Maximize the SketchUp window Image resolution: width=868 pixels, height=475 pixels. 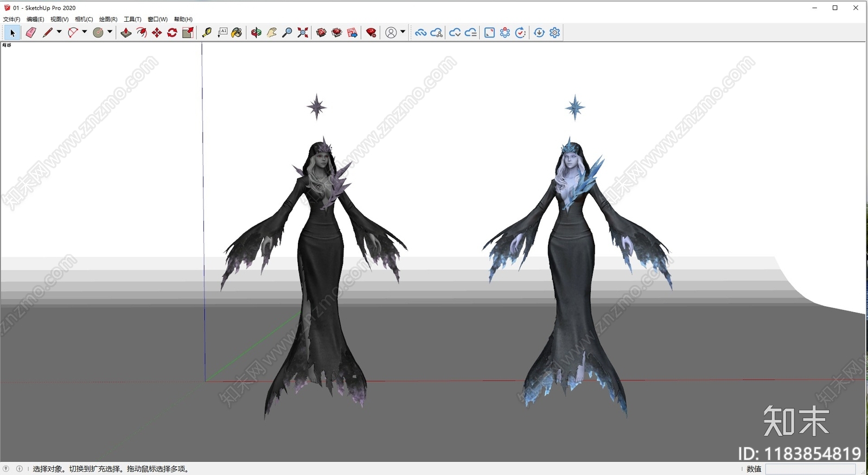835,8
